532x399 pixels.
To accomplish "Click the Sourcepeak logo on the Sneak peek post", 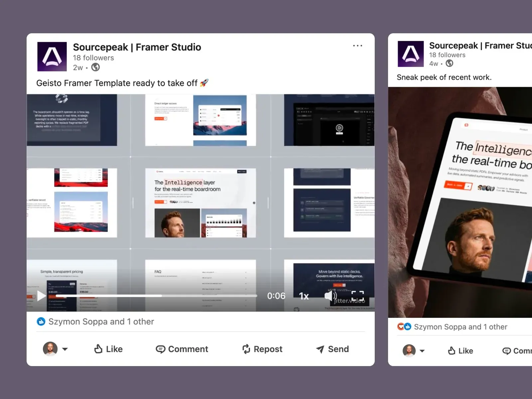I will click(x=411, y=54).
